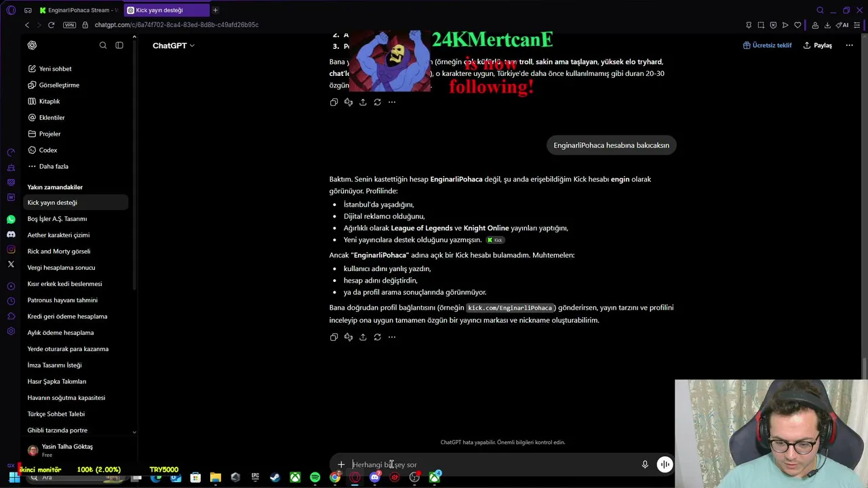
Task: Open Steam from the taskbar
Action: click(x=275, y=478)
